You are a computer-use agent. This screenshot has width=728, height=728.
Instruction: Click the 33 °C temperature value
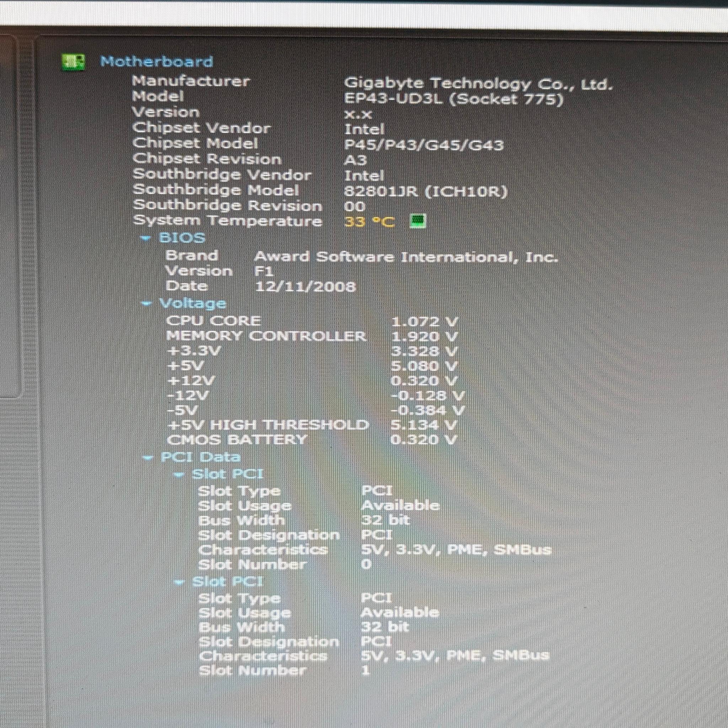point(369,221)
